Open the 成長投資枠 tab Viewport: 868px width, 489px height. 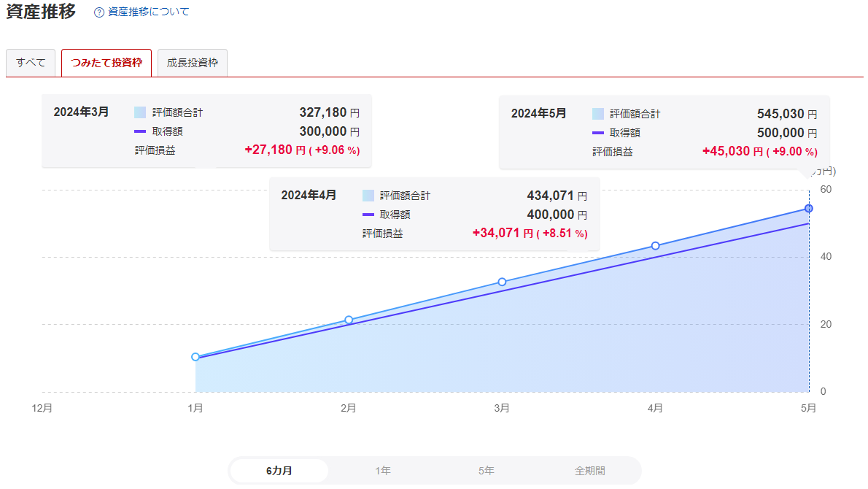(x=193, y=63)
